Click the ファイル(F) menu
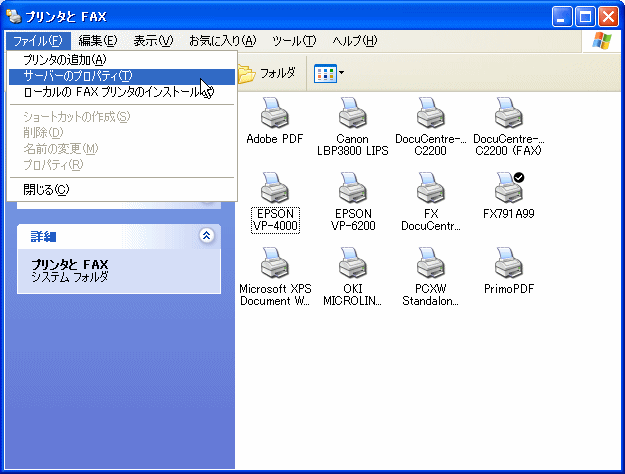This screenshot has height=474, width=625. [38, 41]
